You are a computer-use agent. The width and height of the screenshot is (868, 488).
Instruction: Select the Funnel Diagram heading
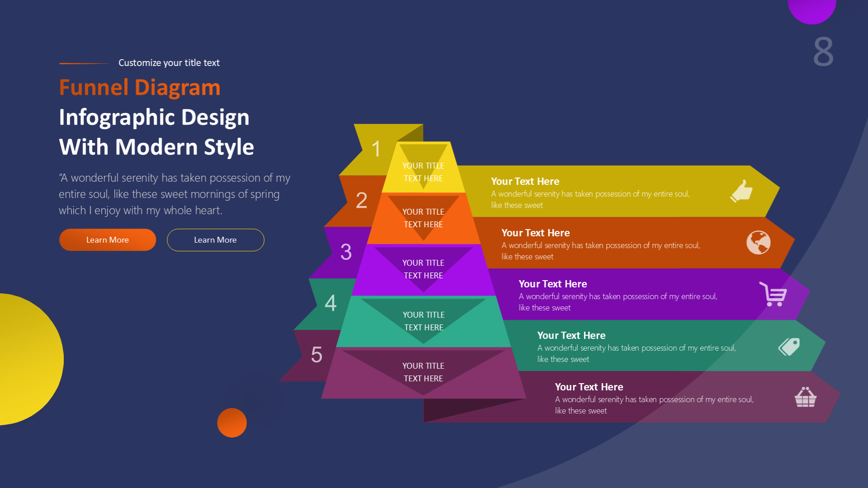tap(140, 88)
